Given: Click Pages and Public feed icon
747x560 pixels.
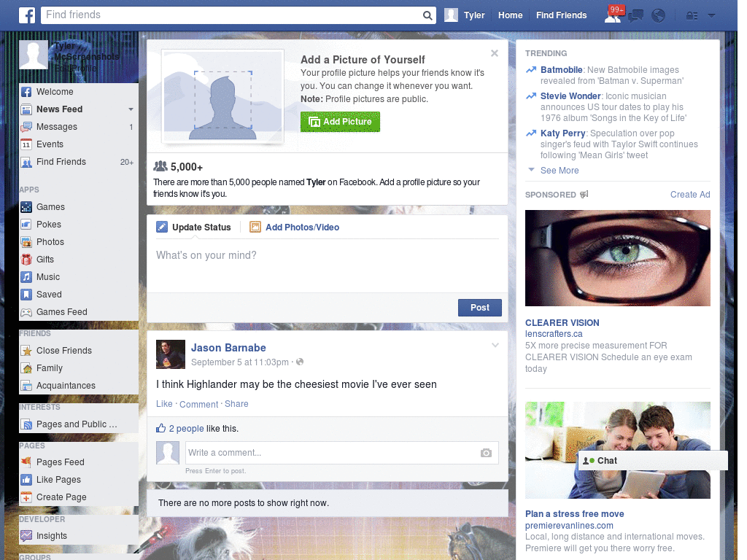Looking at the screenshot, I should tap(26, 424).
